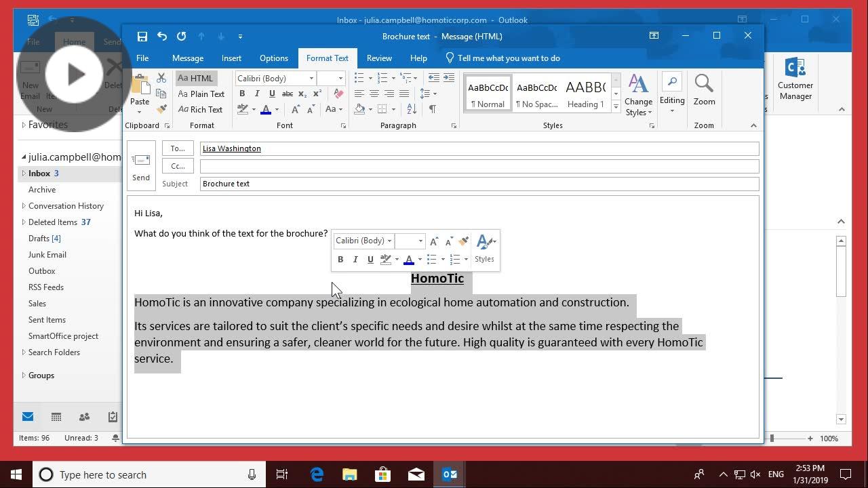Viewport: 868px width, 488px height.
Task: Shrink font size in the ribbon Font group
Action: (311, 109)
